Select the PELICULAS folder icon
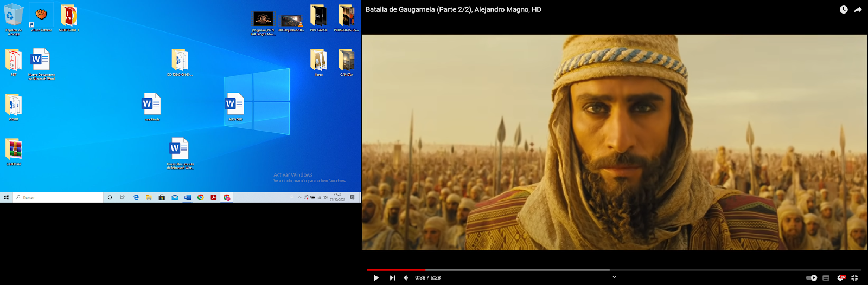This screenshot has width=868, height=285. pyautogui.click(x=346, y=18)
